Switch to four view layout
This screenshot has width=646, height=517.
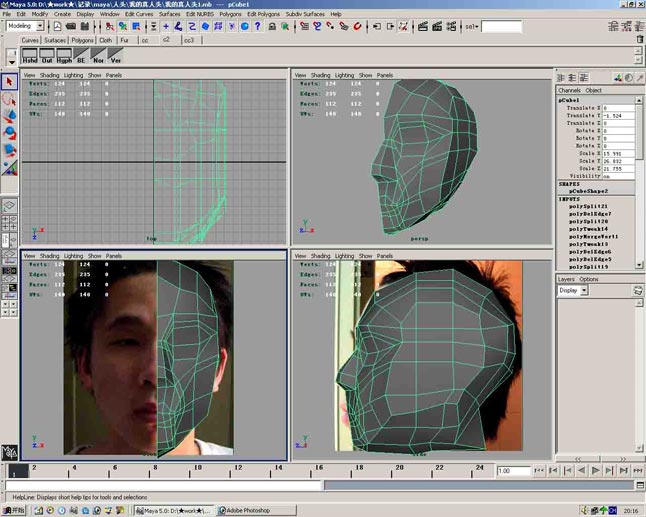9,222
